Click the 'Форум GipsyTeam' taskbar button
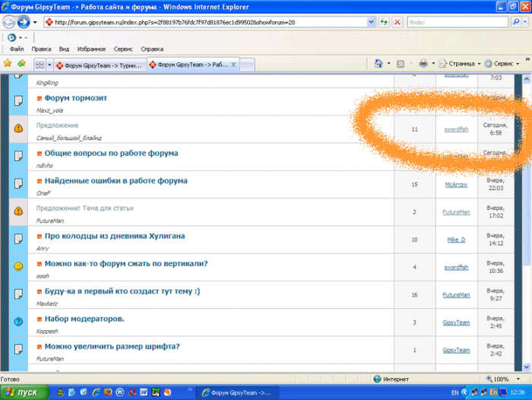Image resolution: width=532 pixels, height=400 pixels. tap(237, 393)
